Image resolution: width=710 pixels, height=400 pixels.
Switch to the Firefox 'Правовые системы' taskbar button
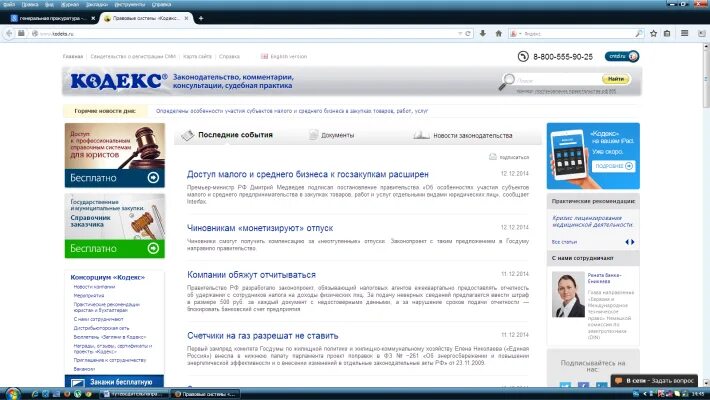tap(205, 394)
